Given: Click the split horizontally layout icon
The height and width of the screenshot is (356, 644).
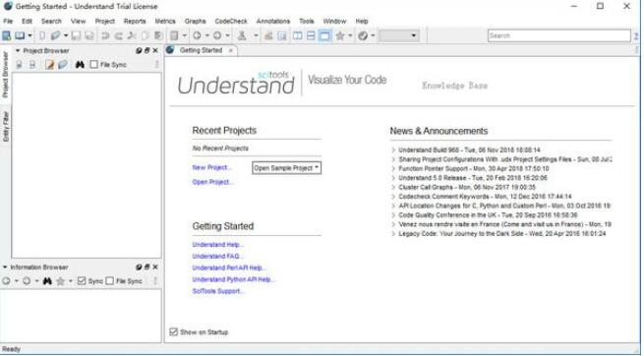Looking at the screenshot, I should coord(311,35).
